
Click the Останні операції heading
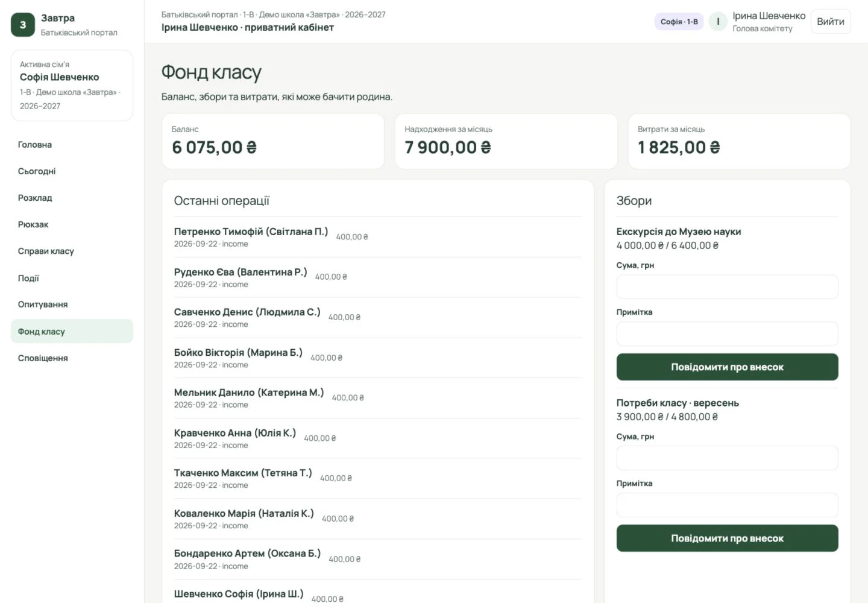point(222,201)
